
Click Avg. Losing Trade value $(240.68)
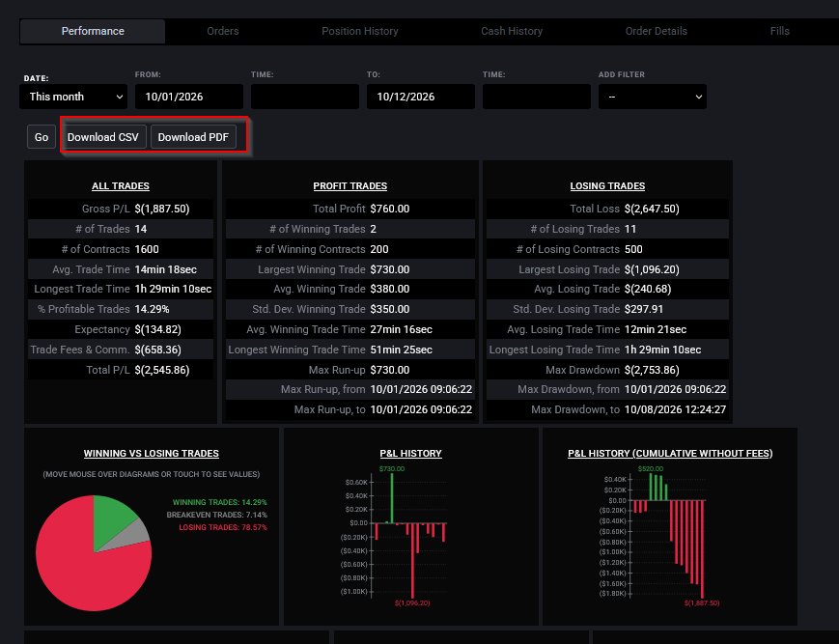[x=648, y=289]
